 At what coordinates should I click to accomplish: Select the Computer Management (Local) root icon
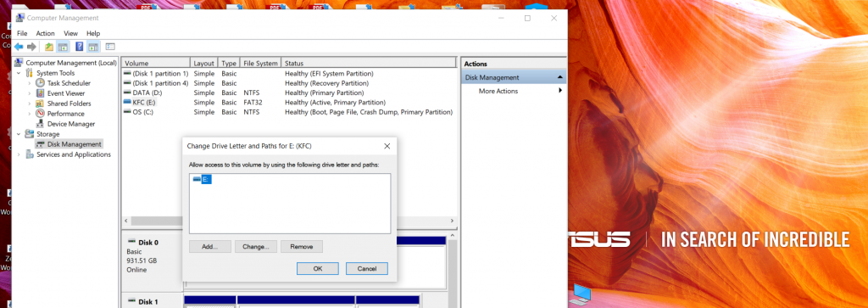[19, 63]
